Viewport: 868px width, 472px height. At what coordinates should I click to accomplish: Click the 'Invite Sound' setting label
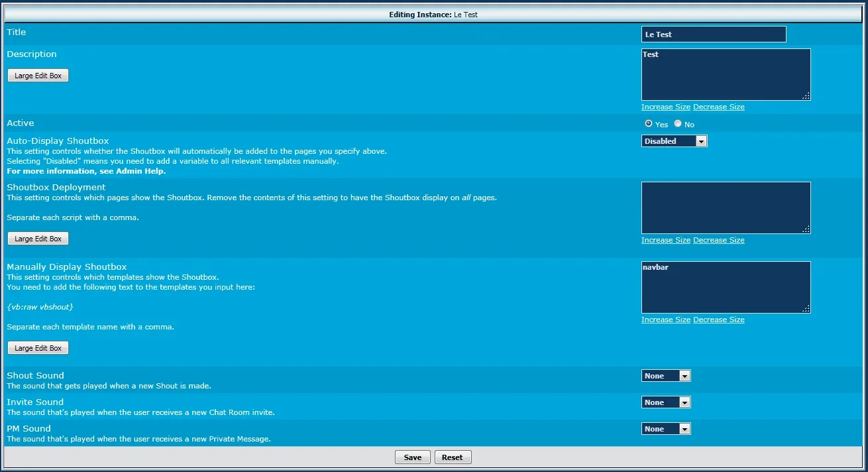click(x=35, y=402)
